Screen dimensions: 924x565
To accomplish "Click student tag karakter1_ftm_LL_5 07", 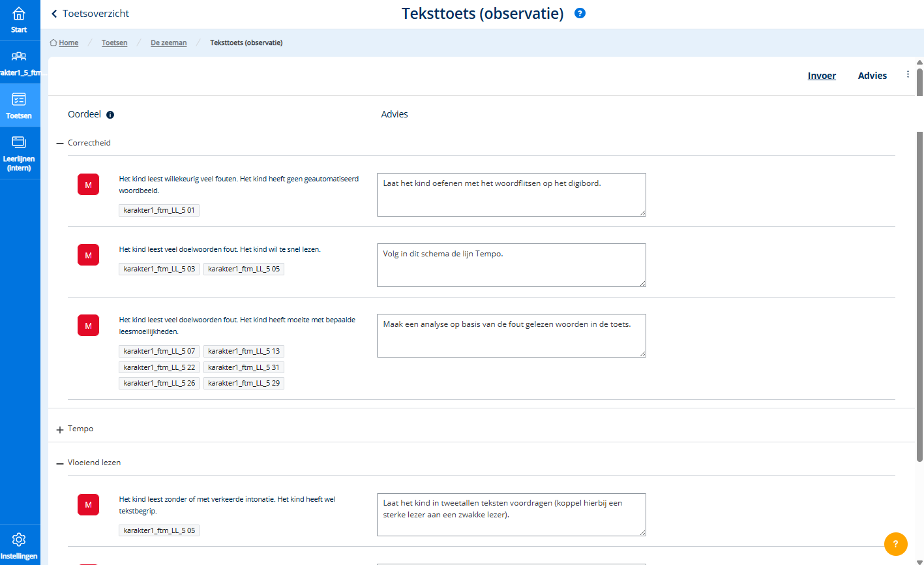I will (x=159, y=351).
